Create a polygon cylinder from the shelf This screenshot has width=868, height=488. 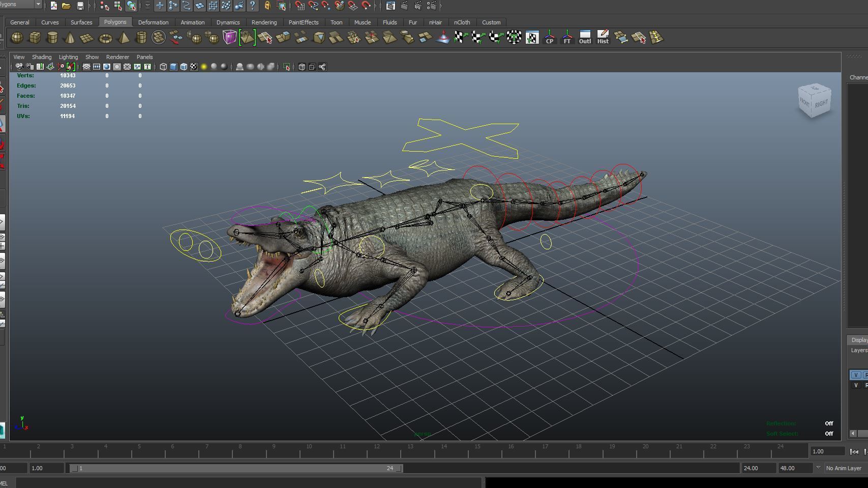pos(52,38)
